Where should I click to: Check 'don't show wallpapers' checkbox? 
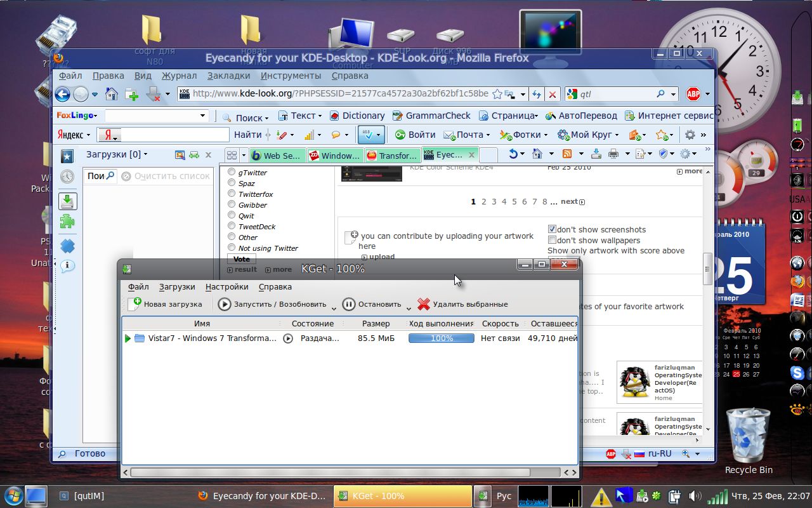coord(552,240)
